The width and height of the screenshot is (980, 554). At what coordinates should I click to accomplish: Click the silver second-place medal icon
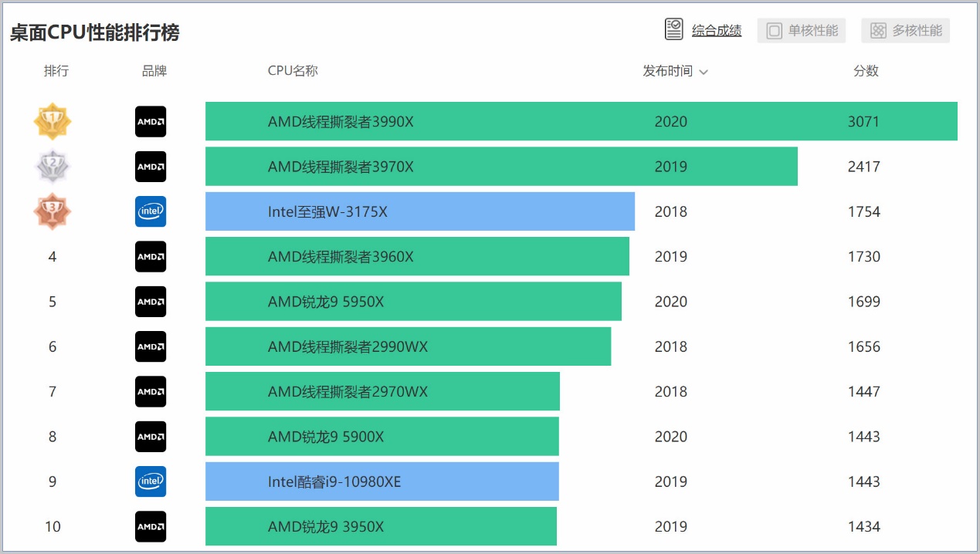[x=52, y=166]
